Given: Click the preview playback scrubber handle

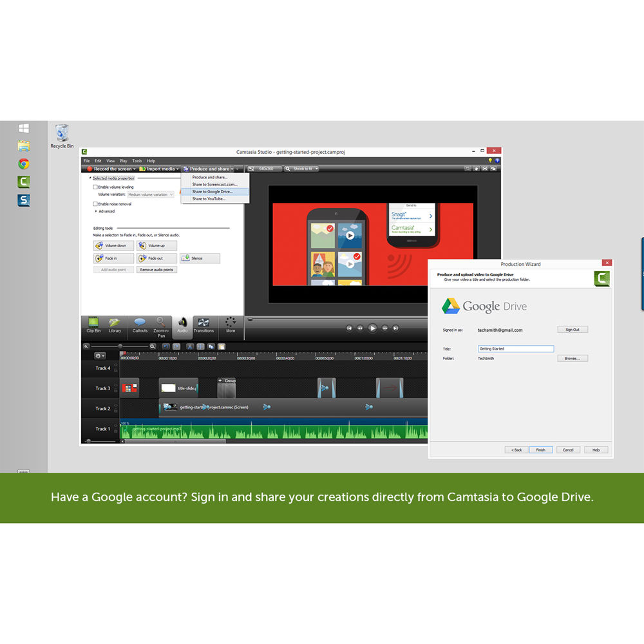Looking at the screenshot, I should point(250,319).
